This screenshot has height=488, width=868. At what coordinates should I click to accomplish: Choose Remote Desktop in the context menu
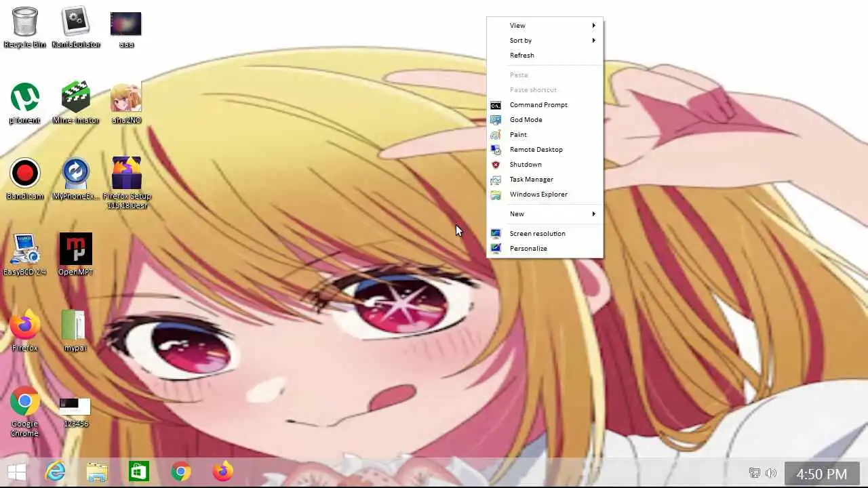point(545,149)
